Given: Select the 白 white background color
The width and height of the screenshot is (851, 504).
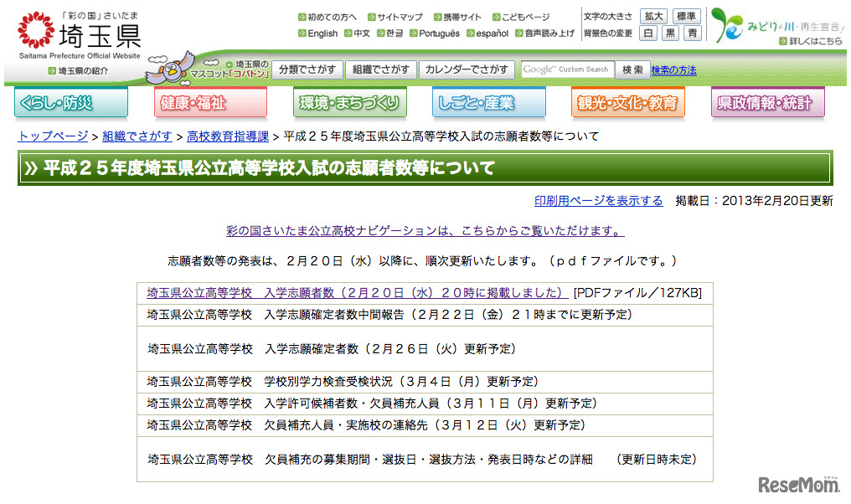Looking at the screenshot, I should 649,33.
